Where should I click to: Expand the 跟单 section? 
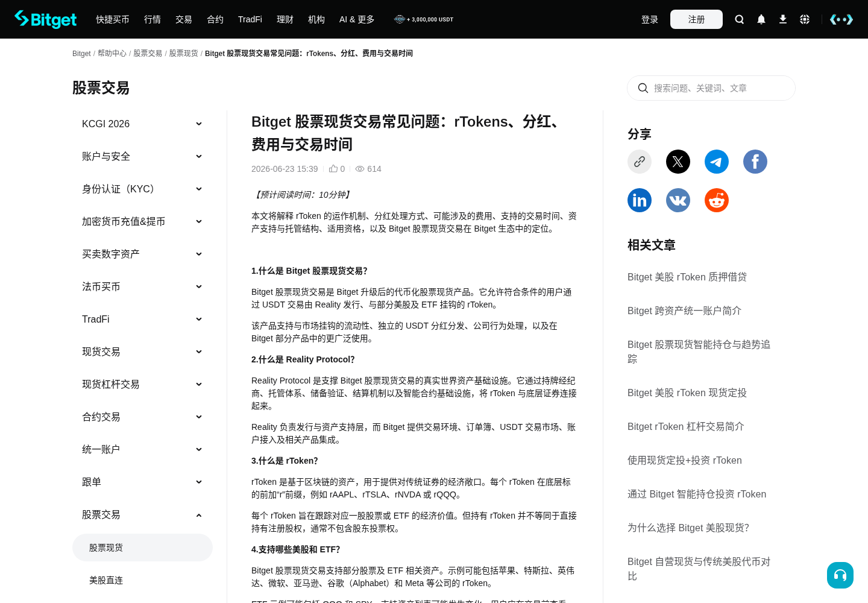(x=142, y=482)
